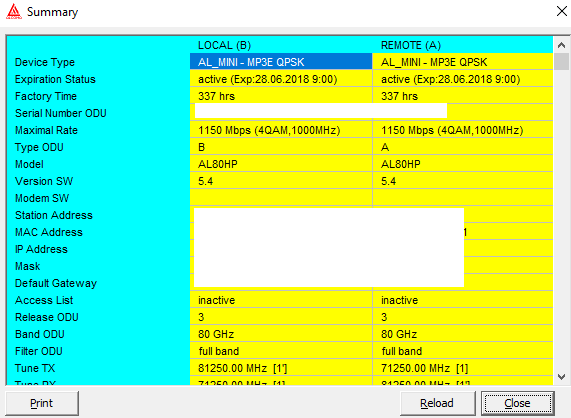Click the Close button at bottom
Viewport: 571px width, 418px height.
(517, 403)
